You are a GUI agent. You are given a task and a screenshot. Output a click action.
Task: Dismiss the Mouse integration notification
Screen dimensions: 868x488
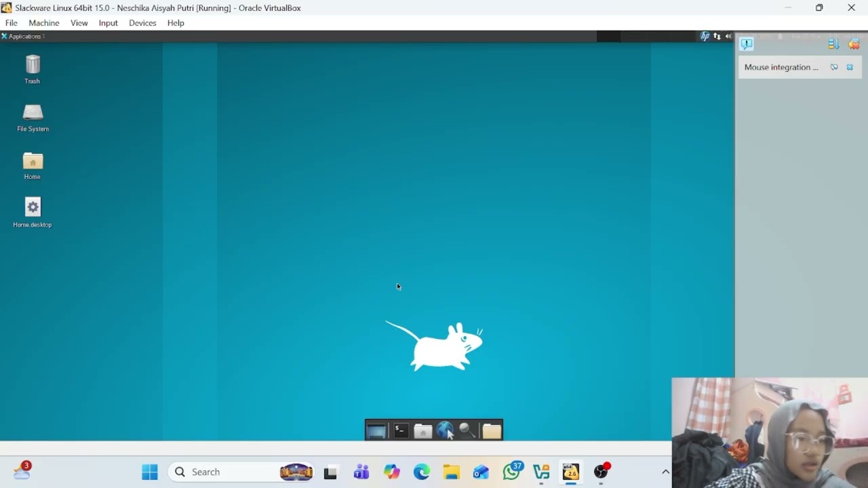pyautogui.click(x=850, y=67)
